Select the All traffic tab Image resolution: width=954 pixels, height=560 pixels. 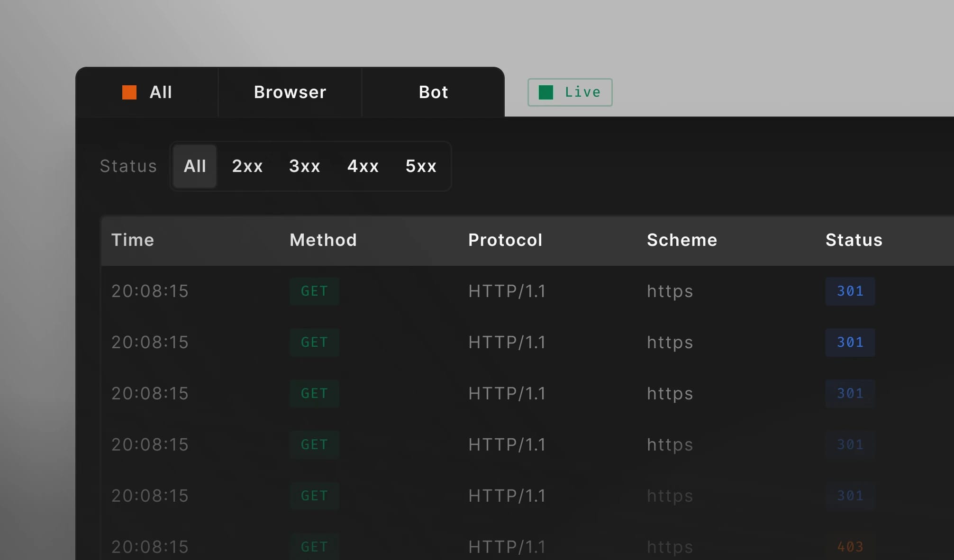pyautogui.click(x=147, y=92)
